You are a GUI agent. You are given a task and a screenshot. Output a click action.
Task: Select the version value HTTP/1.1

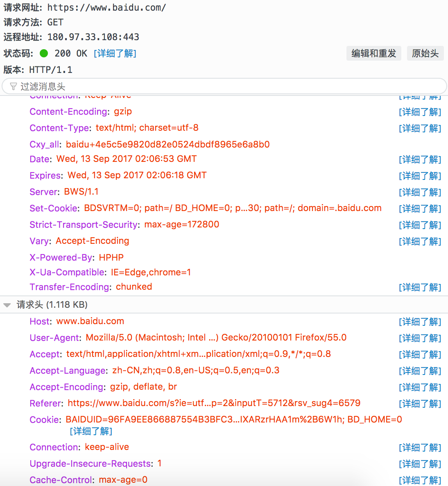click(51, 70)
